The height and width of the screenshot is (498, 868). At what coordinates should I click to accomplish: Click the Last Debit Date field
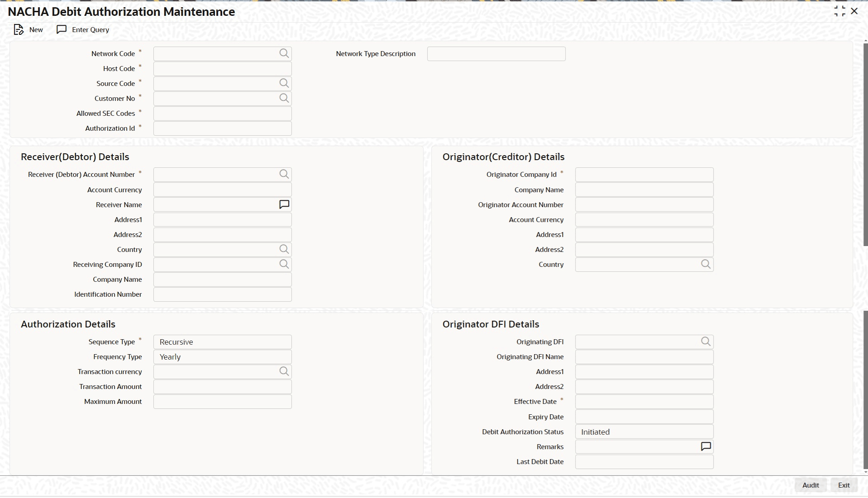click(x=644, y=462)
